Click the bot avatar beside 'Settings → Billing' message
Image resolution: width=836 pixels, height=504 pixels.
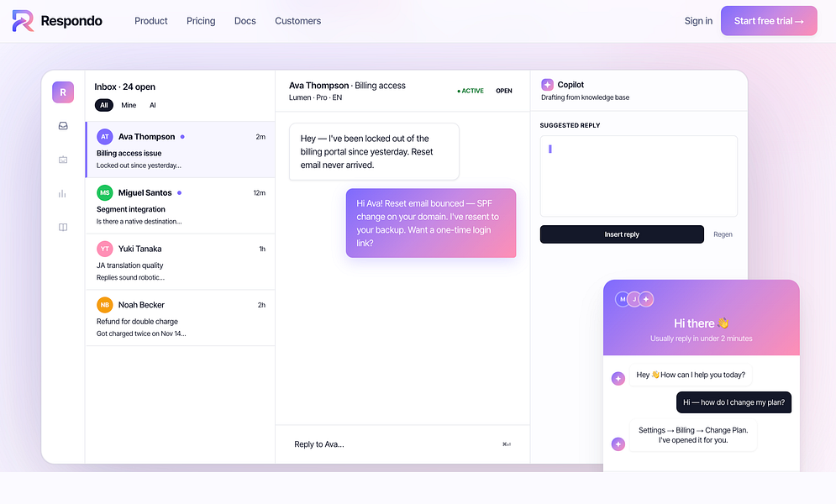pyautogui.click(x=618, y=444)
